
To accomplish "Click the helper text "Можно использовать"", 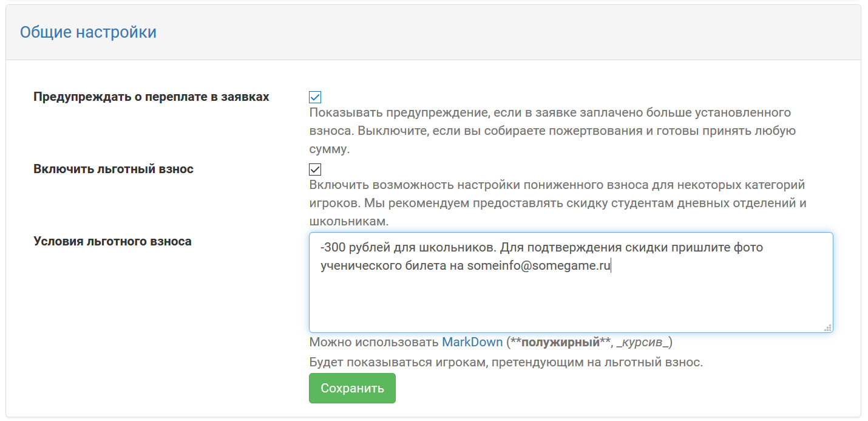I will (373, 342).
